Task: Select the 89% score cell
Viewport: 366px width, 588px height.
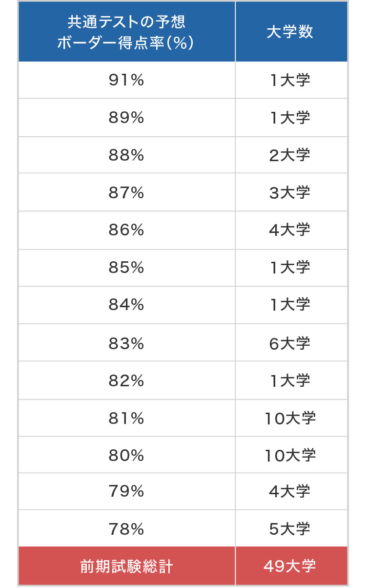Action: click(x=127, y=118)
